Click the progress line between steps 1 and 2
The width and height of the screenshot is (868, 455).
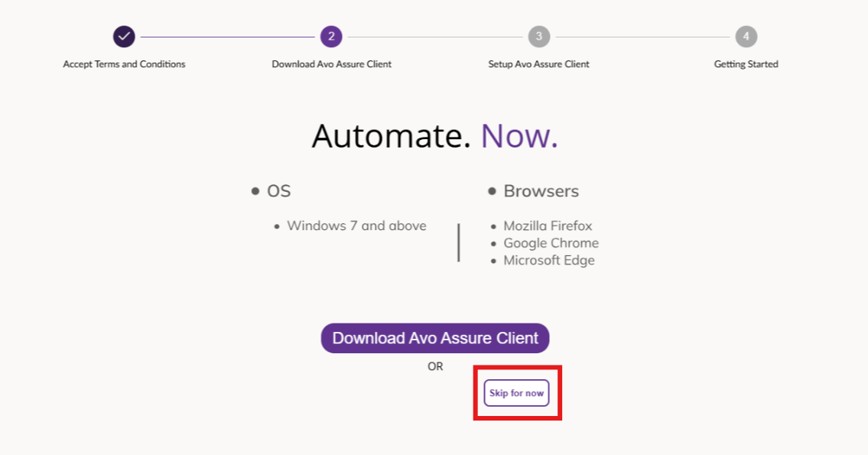pos(227,36)
